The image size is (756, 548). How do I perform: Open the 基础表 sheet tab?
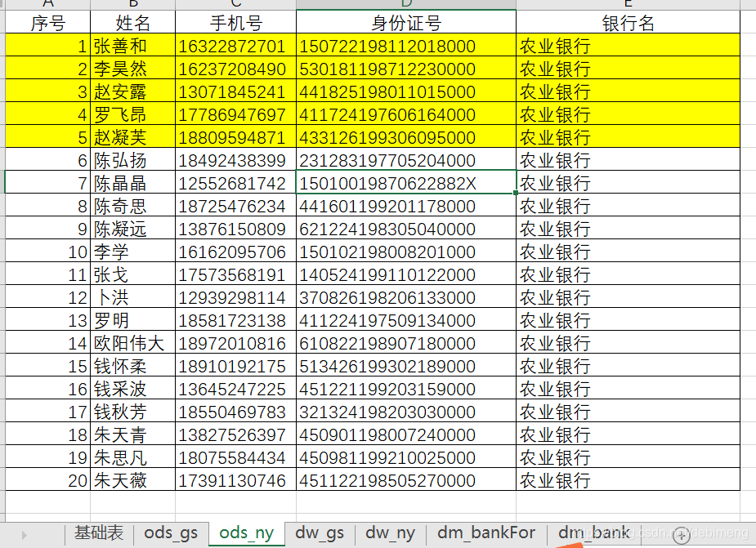pos(99,533)
